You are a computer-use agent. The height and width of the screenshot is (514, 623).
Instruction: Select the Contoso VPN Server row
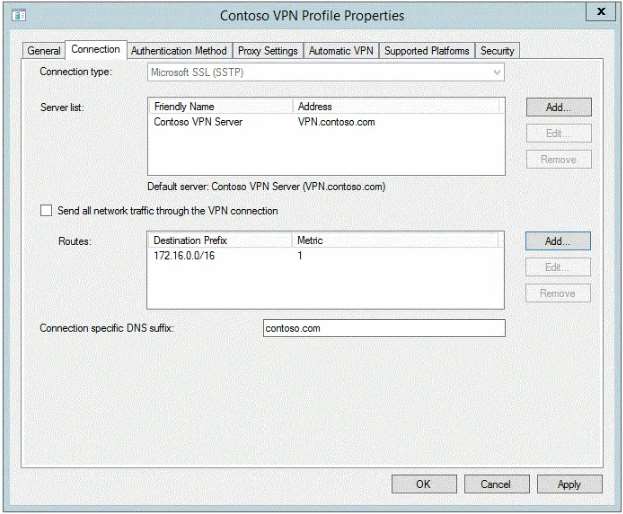326,122
